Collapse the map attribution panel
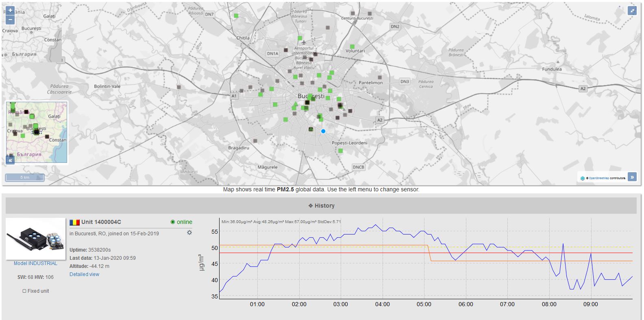The image size is (644, 320). 632,177
